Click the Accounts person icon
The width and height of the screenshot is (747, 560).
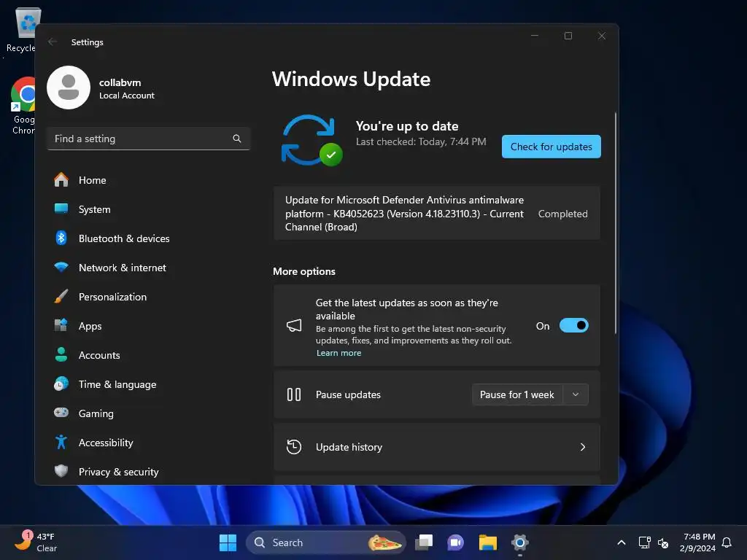pyautogui.click(x=61, y=355)
